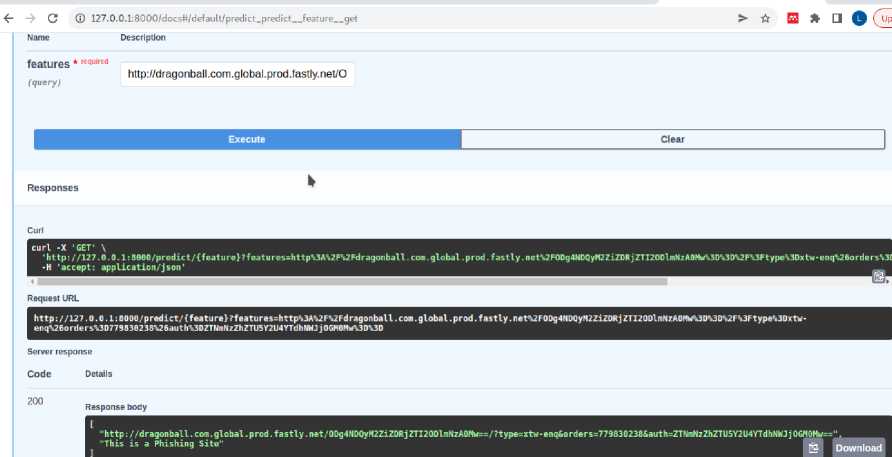Execute the predict request
This screenshot has width=892, height=457.
(x=247, y=139)
